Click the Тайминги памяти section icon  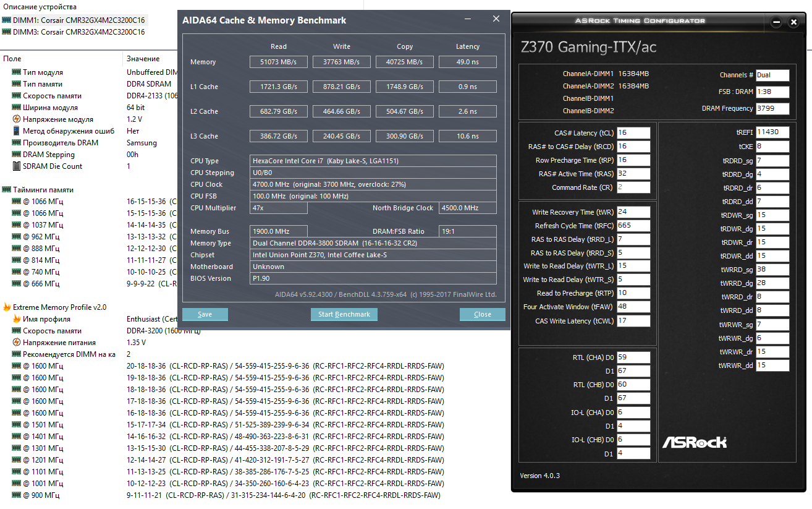[x=6, y=190]
